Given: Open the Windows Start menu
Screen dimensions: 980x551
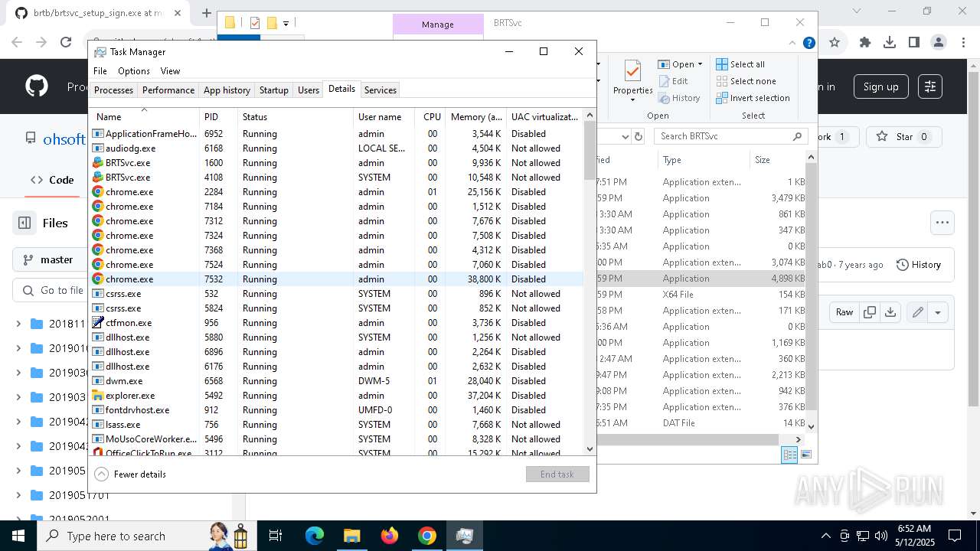Looking at the screenshot, I should click(17, 536).
